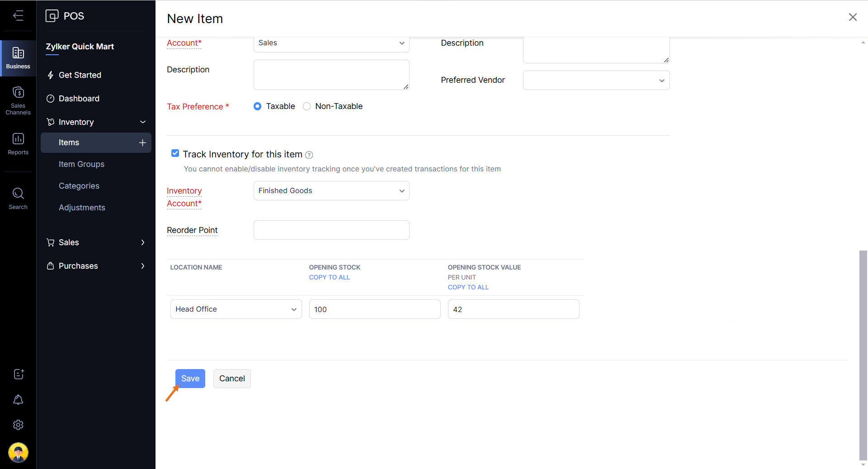Select the Taxable radio button
This screenshot has height=469, width=868.
point(257,106)
